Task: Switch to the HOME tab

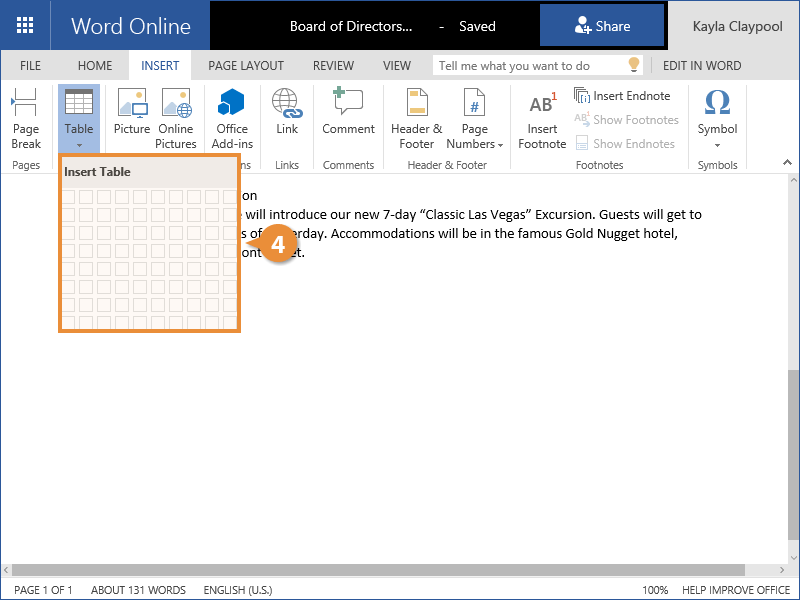Action: tap(95, 66)
